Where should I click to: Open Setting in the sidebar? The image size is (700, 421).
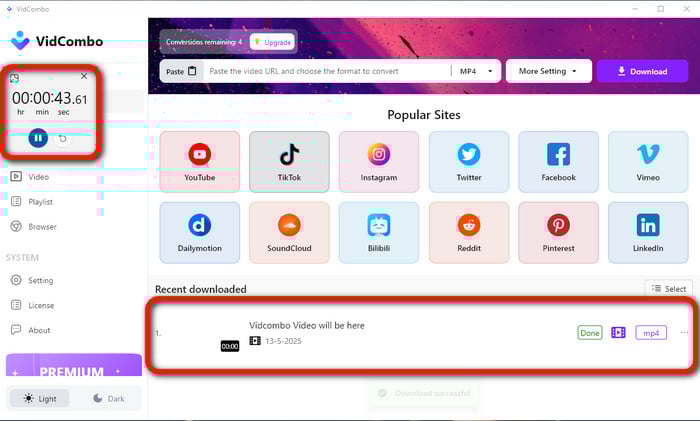point(32,280)
